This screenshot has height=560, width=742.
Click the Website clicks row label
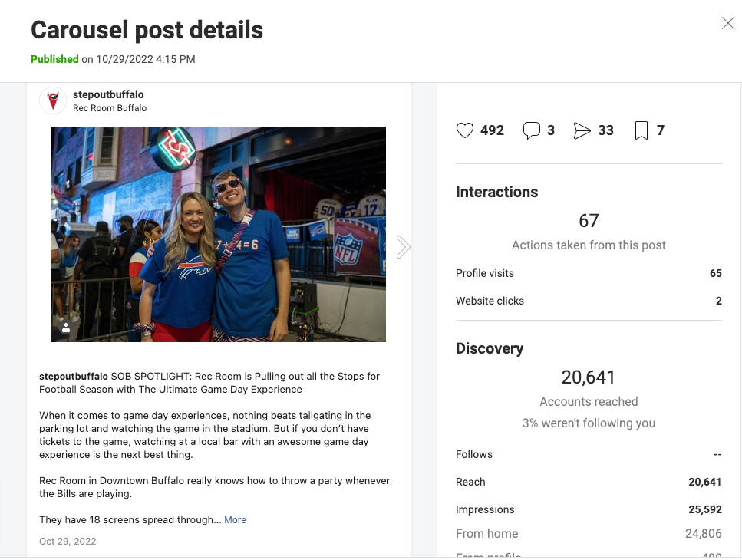[490, 301]
